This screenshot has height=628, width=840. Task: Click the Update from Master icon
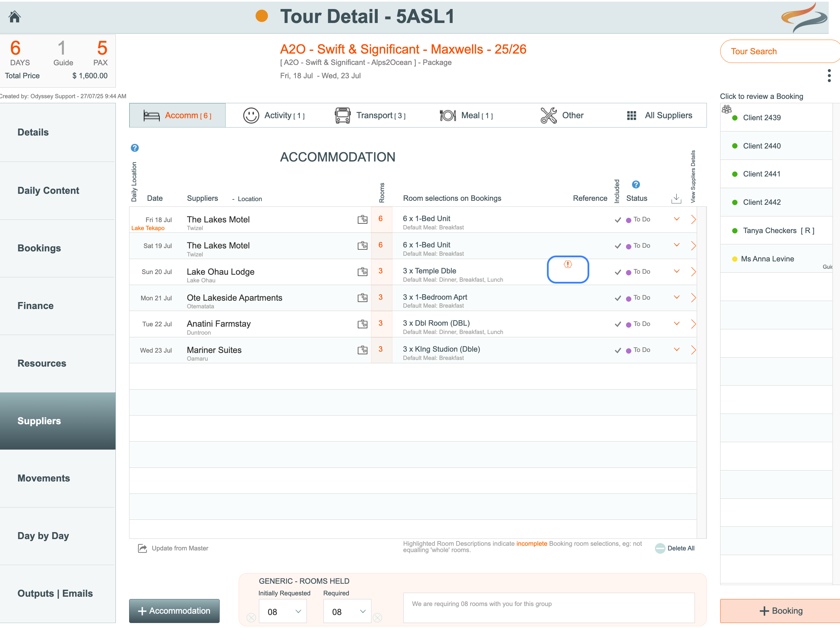point(142,548)
